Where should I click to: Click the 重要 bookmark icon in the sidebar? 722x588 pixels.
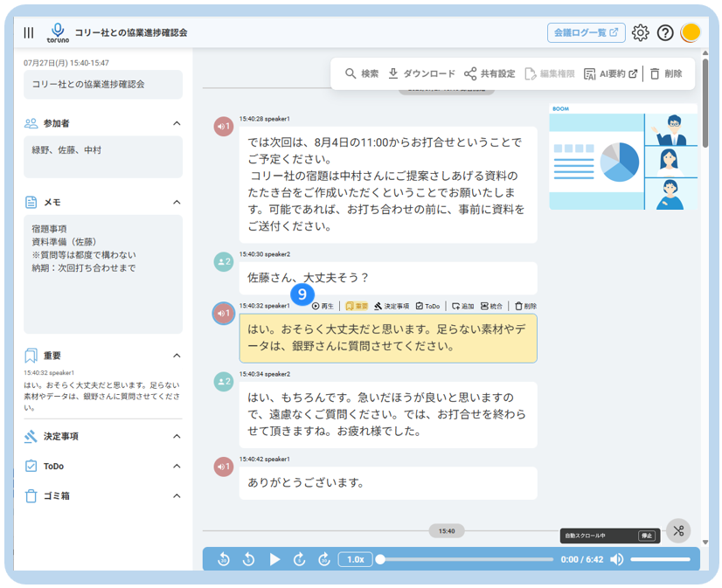[31, 356]
